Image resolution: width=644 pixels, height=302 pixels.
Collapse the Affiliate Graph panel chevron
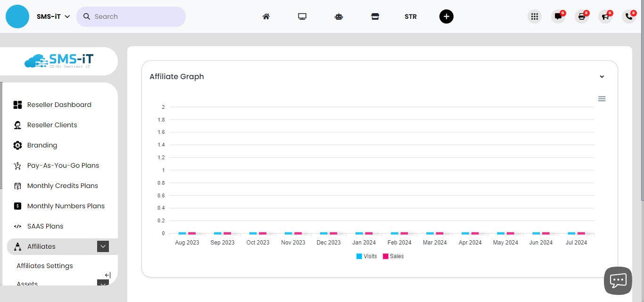pos(602,77)
